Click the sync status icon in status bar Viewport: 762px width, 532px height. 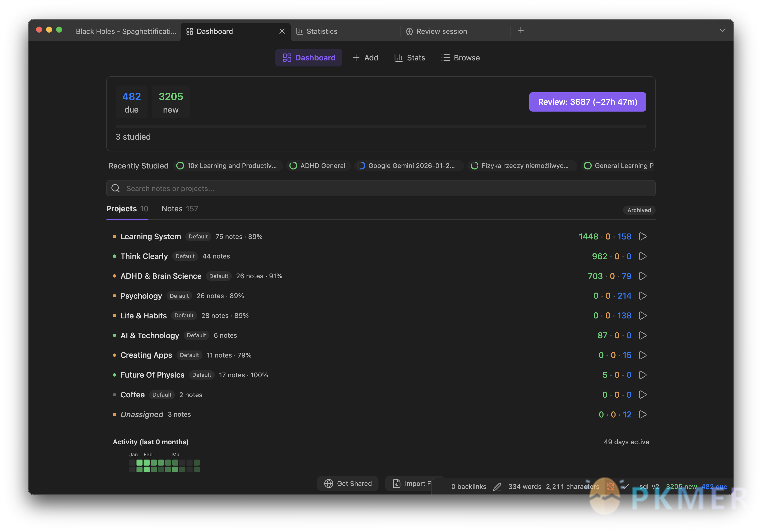[x=610, y=486]
